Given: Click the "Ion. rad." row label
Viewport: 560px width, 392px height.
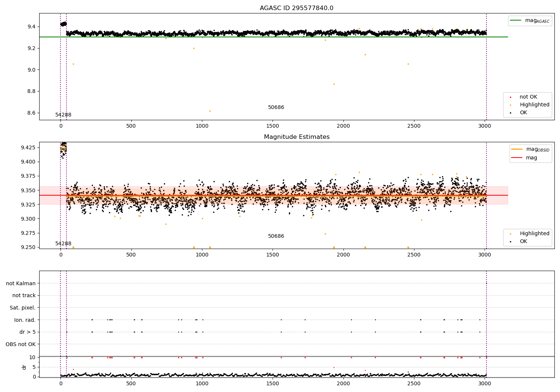Looking at the screenshot, I should (x=25, y=320).
